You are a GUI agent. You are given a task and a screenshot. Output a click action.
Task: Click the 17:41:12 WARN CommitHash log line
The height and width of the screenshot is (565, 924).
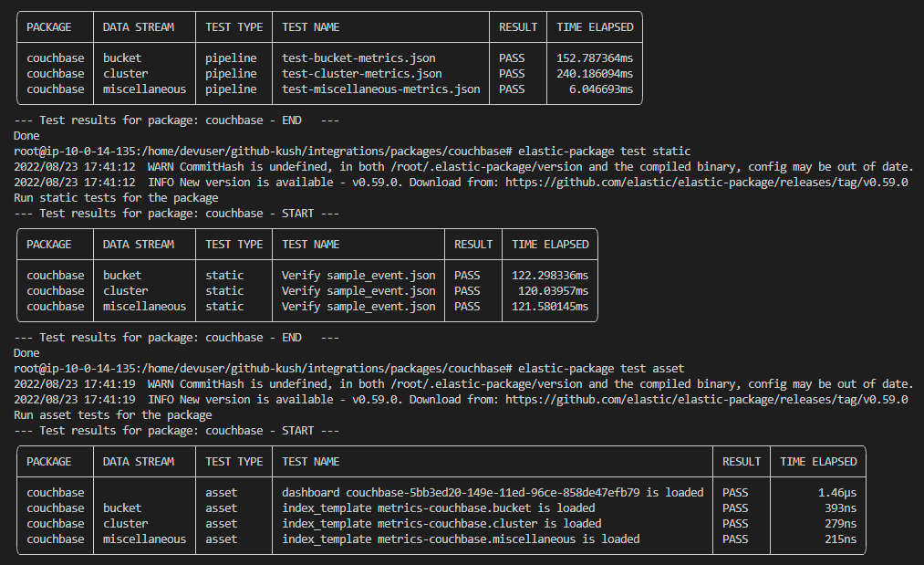[x=463, y=167]
